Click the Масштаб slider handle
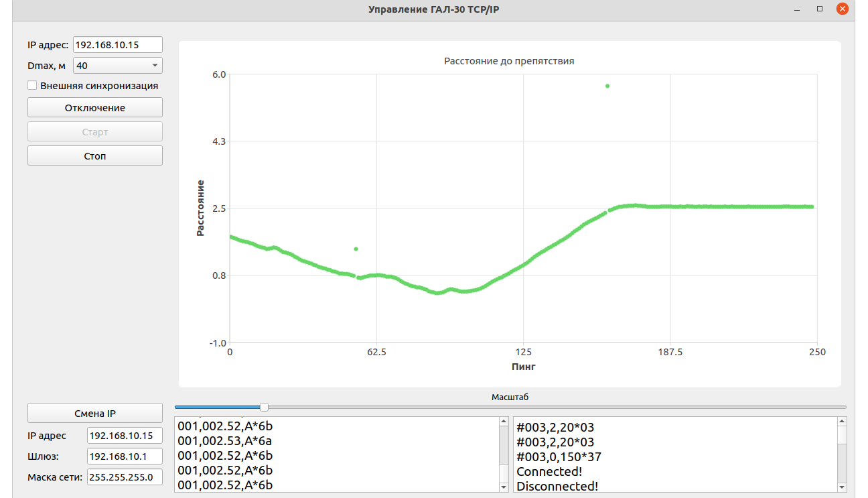Viewport: 868px width, 498px height. click(x=265, y=407)
